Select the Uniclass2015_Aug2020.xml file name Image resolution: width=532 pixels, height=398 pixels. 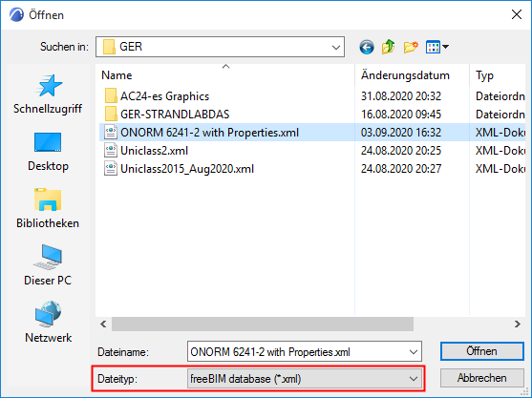[x=187, y=169]
